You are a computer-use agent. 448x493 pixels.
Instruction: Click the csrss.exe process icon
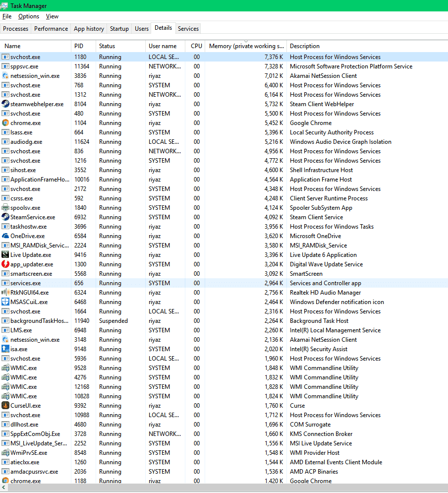coord(5,198)
